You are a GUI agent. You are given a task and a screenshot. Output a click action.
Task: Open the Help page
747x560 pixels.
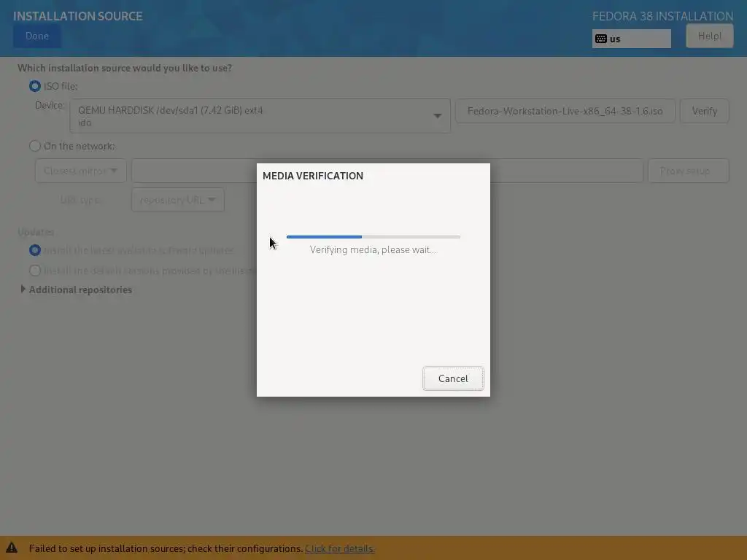[709, 36]
